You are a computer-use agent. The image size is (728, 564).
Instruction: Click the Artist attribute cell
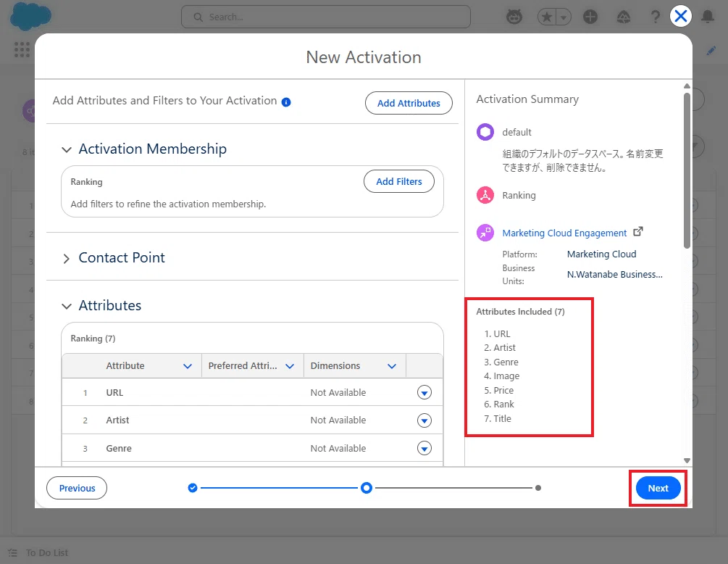117,420
